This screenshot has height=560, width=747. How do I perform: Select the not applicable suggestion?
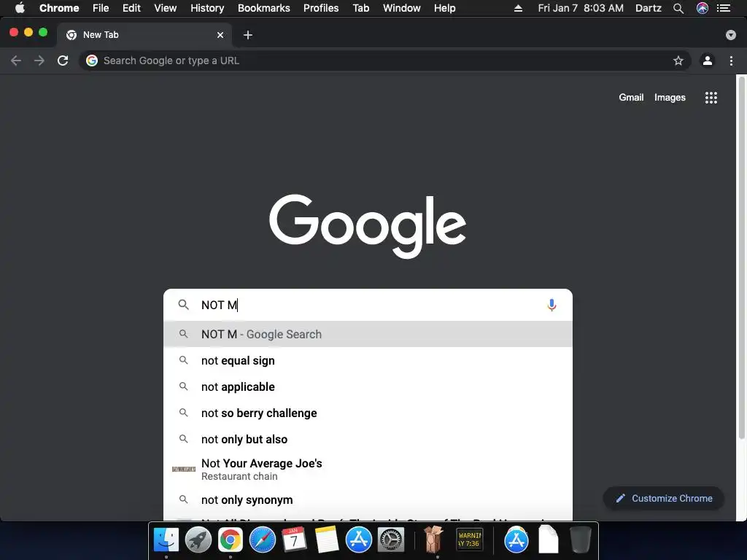[368, 386]
